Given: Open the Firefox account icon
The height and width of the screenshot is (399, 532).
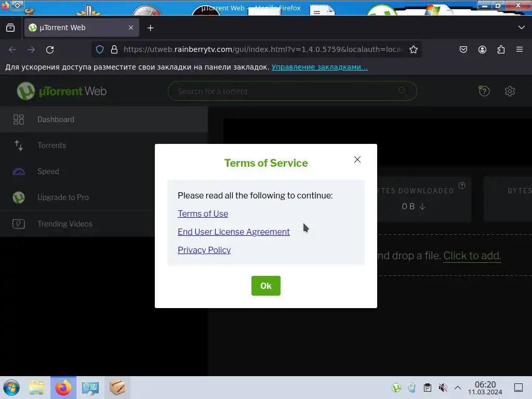Looking at the screenshot, I should click(x=482, y=49).
